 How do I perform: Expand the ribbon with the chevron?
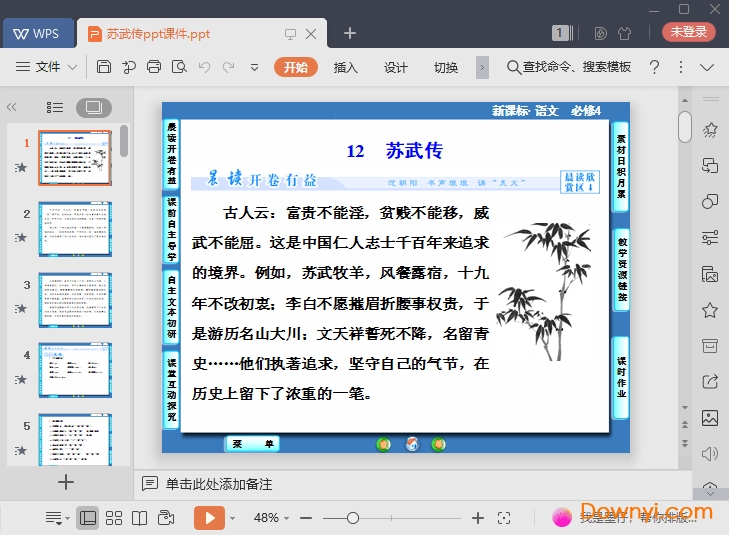click(707, 67)
